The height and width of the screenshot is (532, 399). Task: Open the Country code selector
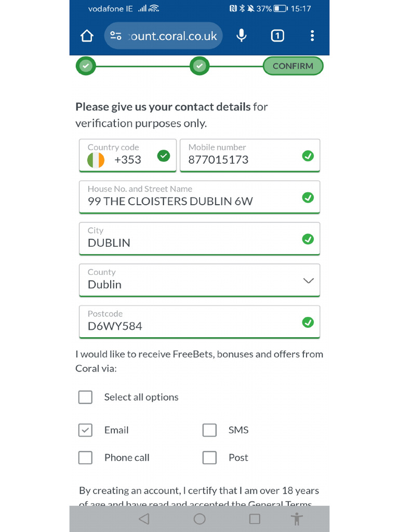pyautogui.click(x=128, y=155)
